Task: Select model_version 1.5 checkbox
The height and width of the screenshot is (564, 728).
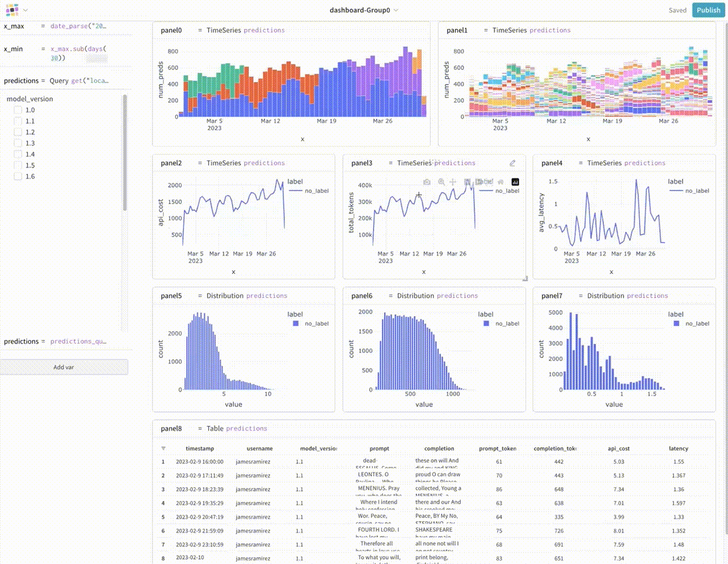Action: click(x=18, y=165)
